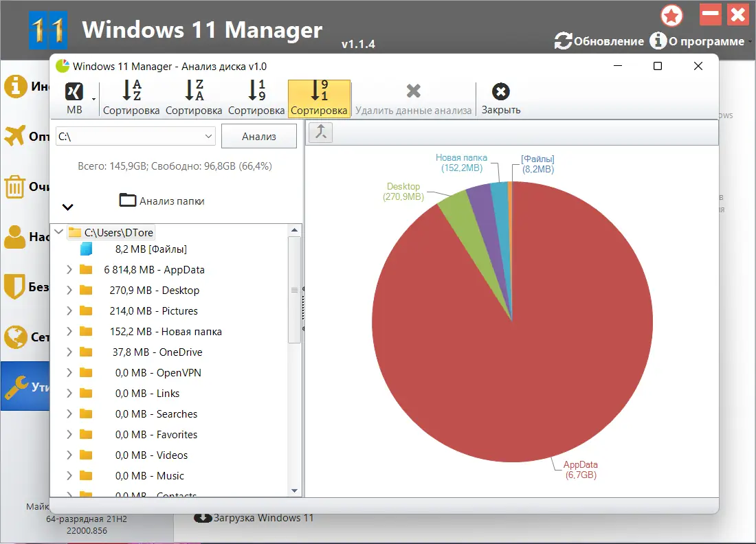Click the user customization sidebar icon
756x544 pixels.
tap(14, 236)
